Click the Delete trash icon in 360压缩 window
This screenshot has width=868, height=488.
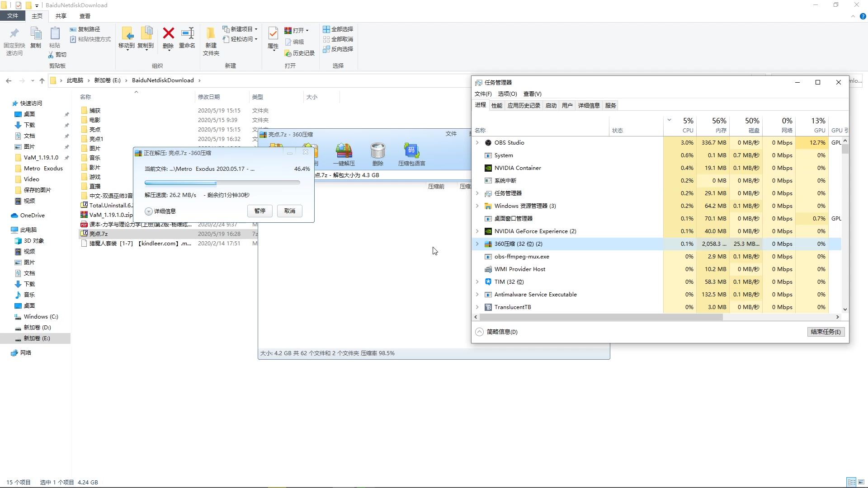pyautogui.click(x=377, y=151)
